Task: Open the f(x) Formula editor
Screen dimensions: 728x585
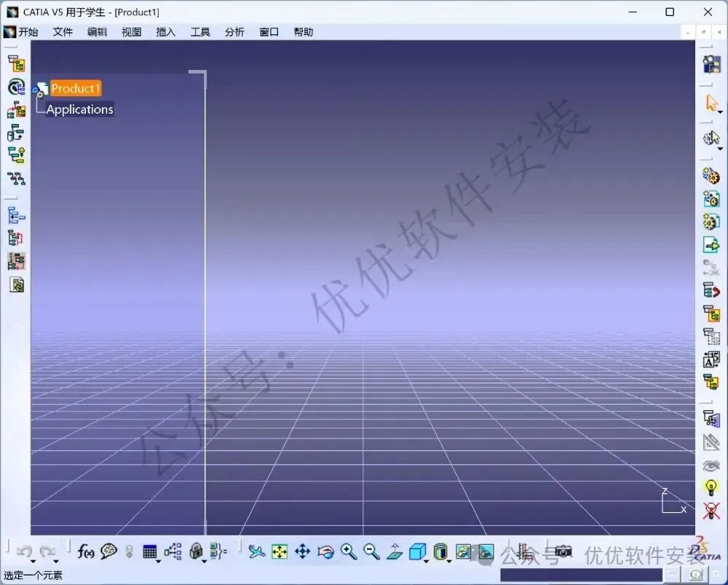Action: click(x=85, y=551)
